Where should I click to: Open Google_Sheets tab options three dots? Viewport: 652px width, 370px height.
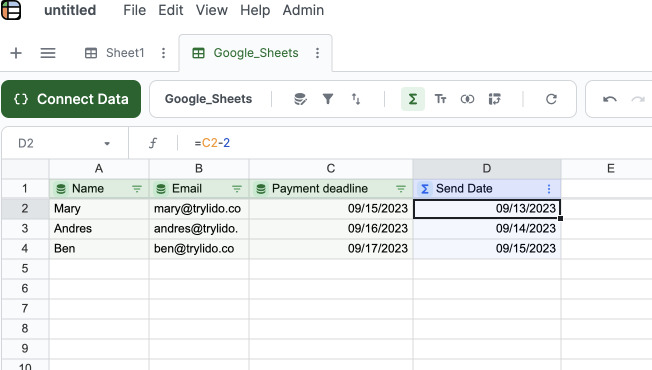point(317,53)
